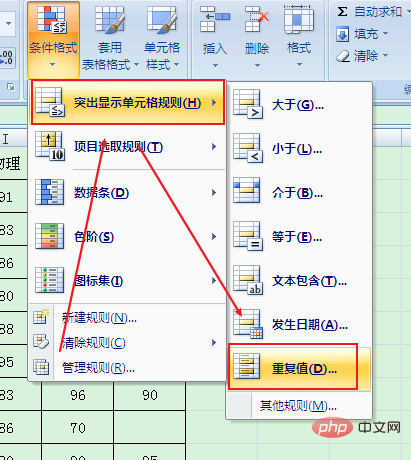This screenshot has height=460, width=411.
Task: Select 等于(E)... rule
Action: (299, 236)
